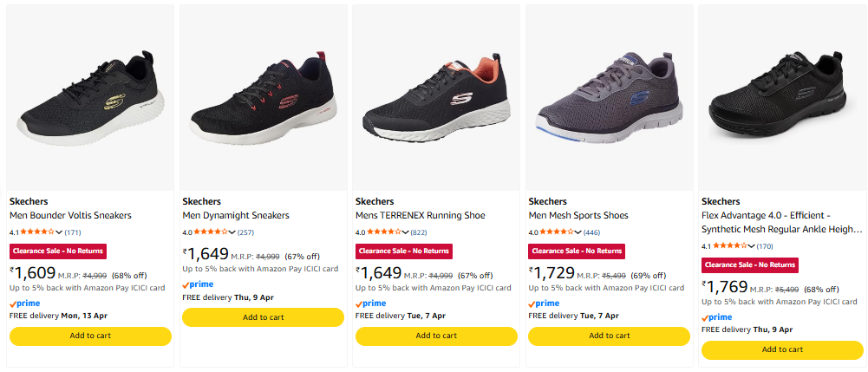Click Clearance Sale badge on Men Bounder Voltis Sneakers
The image size is (868, 372).
tap(57, 251)
